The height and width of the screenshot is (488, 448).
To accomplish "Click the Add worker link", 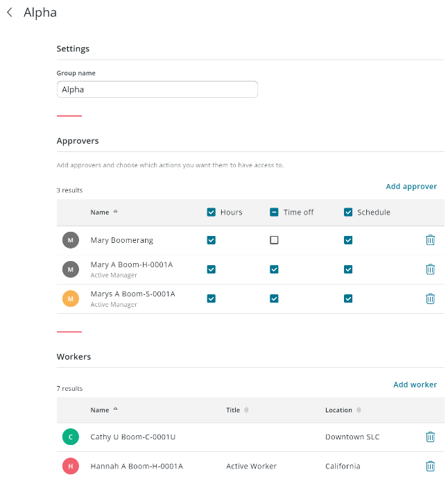I will click(415, 385).
